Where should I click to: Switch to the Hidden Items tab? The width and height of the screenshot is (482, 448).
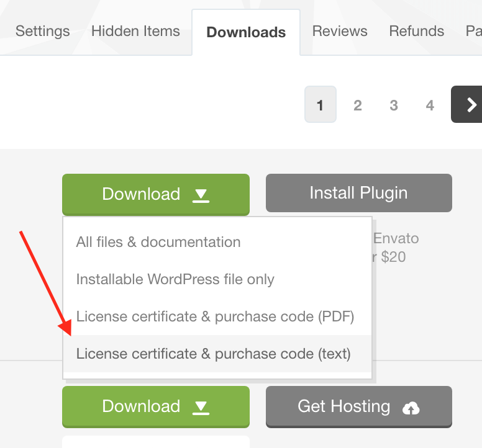click(135, 31)
